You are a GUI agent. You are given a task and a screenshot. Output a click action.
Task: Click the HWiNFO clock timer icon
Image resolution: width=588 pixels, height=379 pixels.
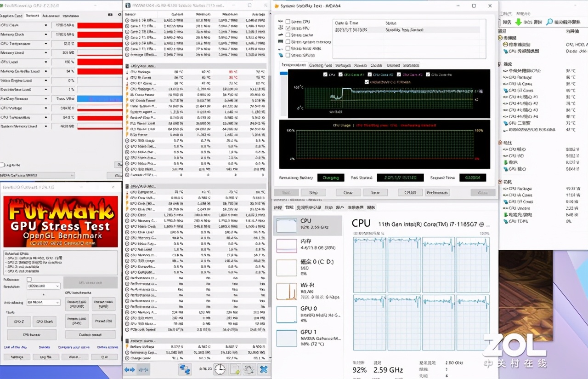coord(220,369)
